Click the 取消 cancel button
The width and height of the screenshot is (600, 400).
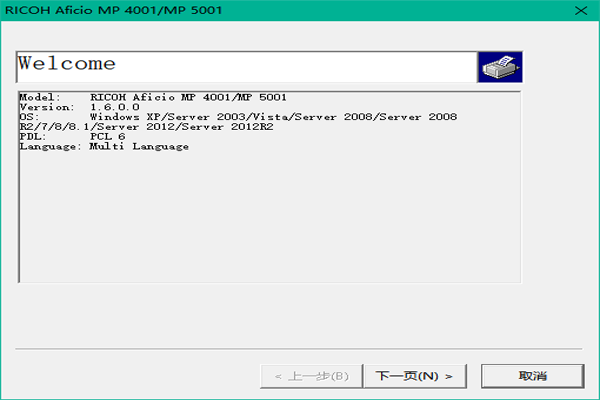point(533,376)
